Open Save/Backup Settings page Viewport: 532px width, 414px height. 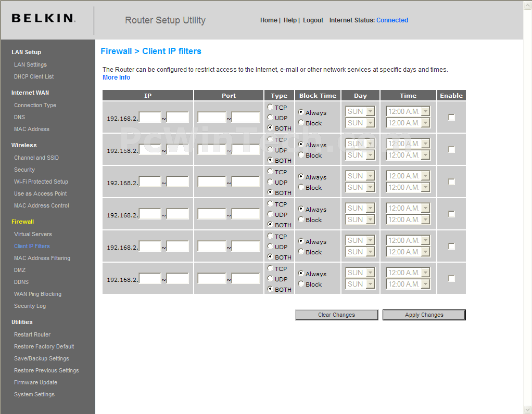[x=42, y=358]
